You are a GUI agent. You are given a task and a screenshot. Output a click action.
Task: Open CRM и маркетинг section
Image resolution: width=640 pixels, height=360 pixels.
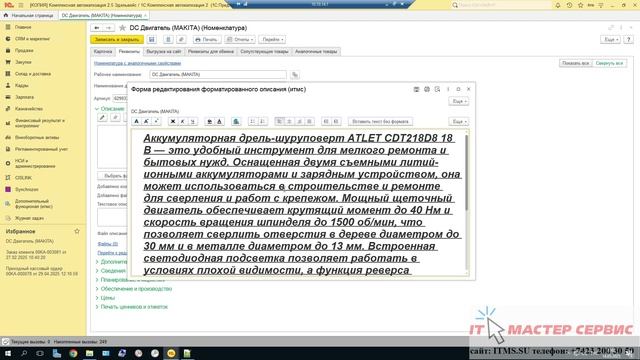click(x=32, y=39)
